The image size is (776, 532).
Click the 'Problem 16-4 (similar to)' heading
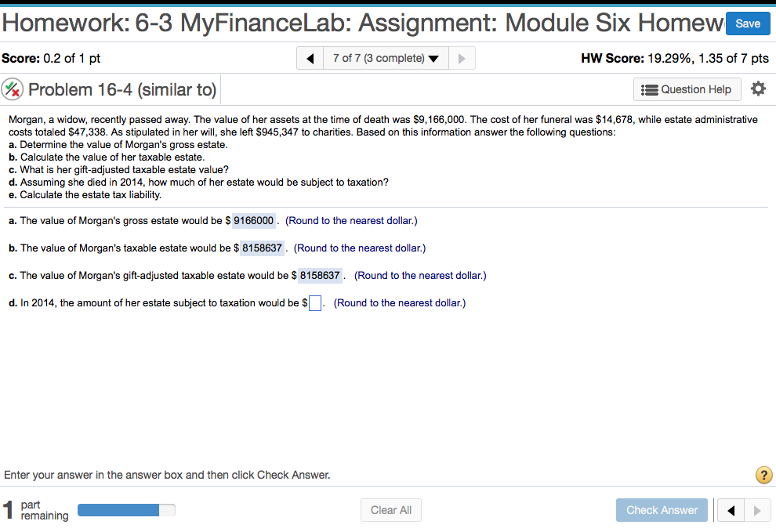point(122,89)
